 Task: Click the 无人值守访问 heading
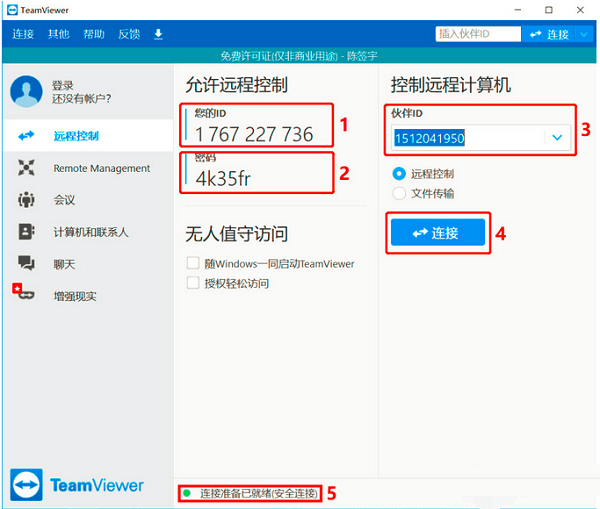tap(236, 234)
